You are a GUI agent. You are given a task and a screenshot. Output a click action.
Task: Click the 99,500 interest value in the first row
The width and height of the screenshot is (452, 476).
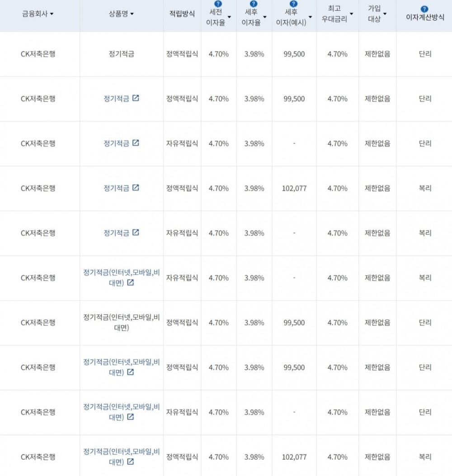coord(294,54)
